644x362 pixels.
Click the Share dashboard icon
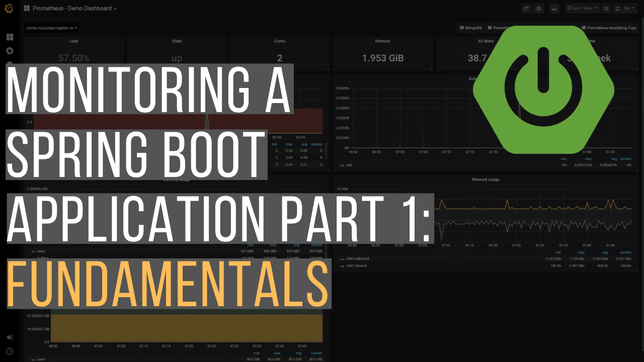(527, 9)
